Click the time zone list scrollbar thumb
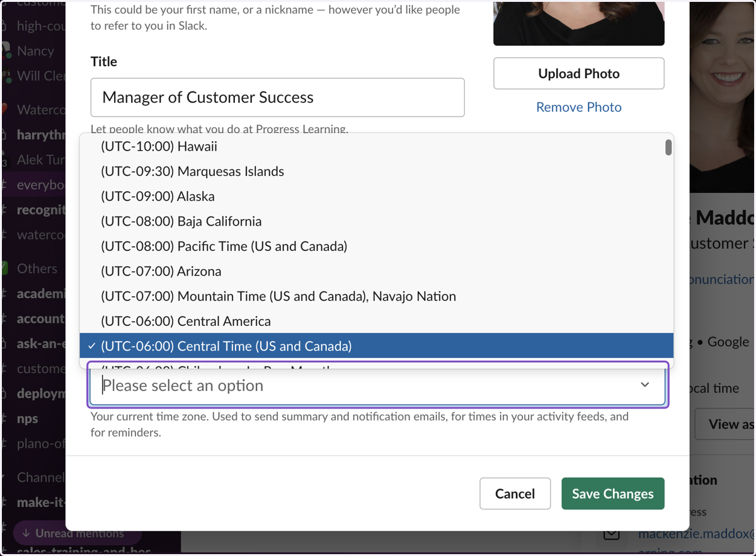 pos(668,148)
